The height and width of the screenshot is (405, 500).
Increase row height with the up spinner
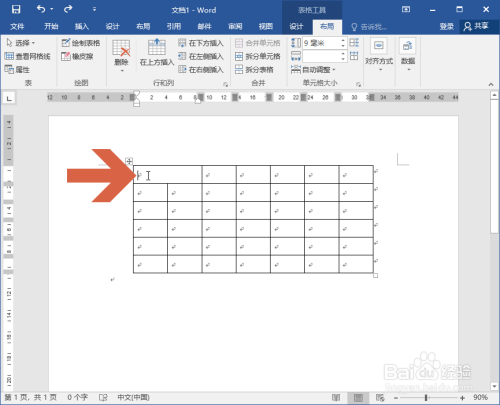[343, 40]
